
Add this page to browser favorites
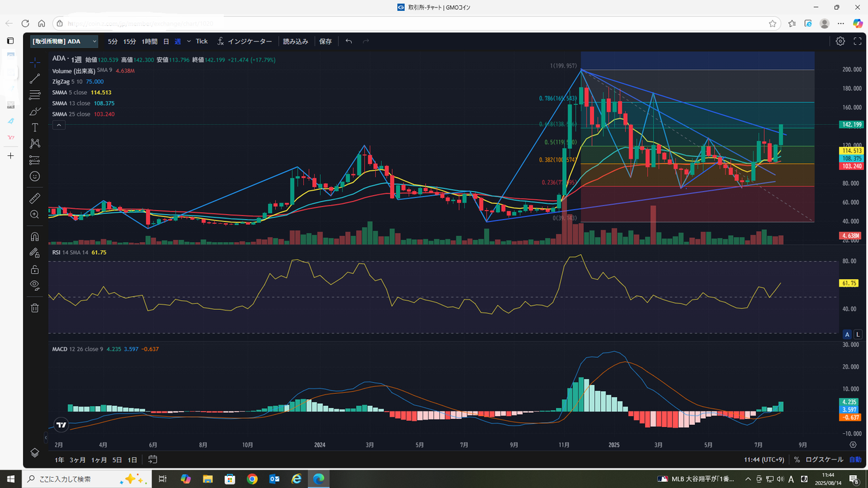(x=772, y=23)
